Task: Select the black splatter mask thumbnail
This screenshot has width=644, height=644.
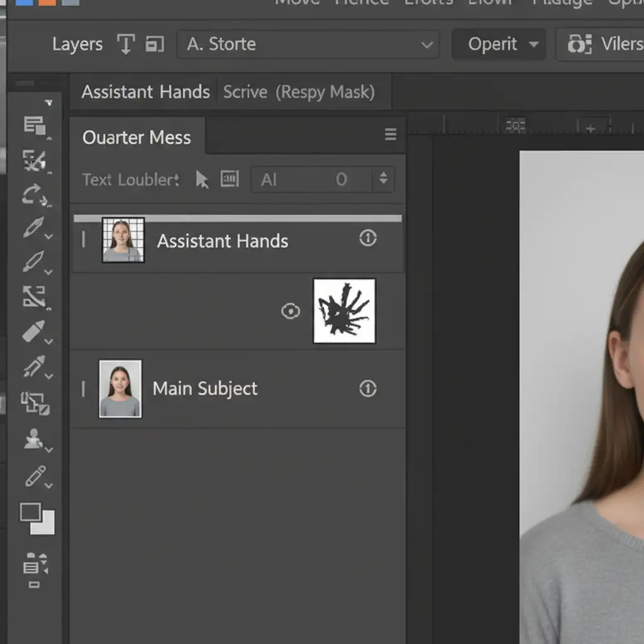Action: [344, 311]
